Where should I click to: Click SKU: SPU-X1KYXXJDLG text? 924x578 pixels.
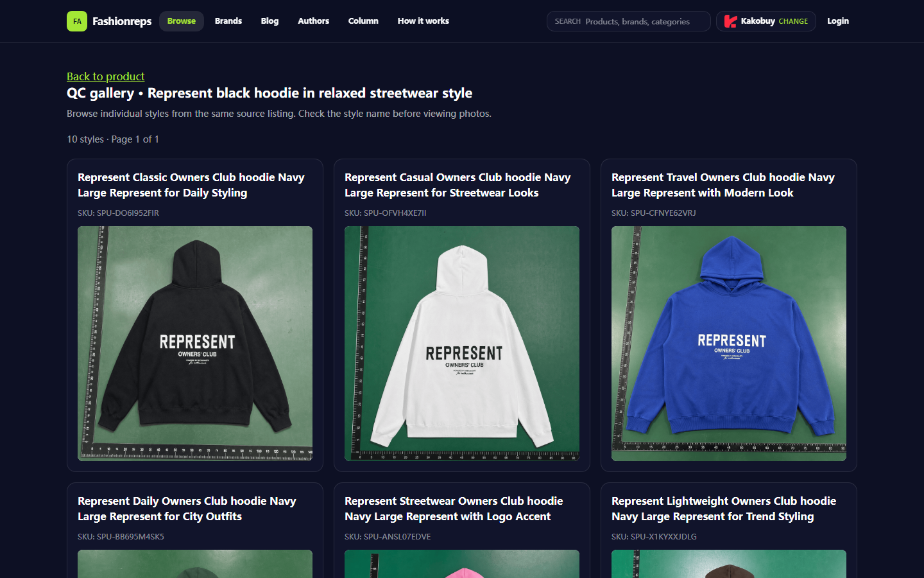[x=654, y=537]
